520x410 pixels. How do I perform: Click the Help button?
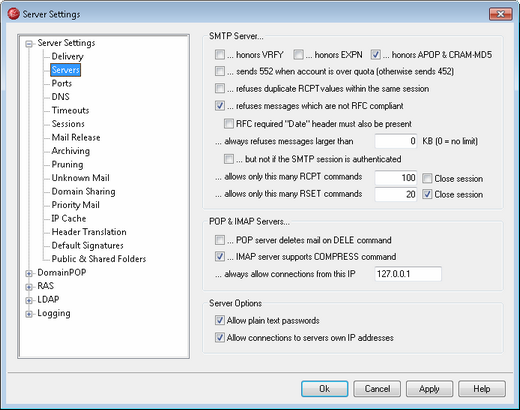(x=482, y=389)
